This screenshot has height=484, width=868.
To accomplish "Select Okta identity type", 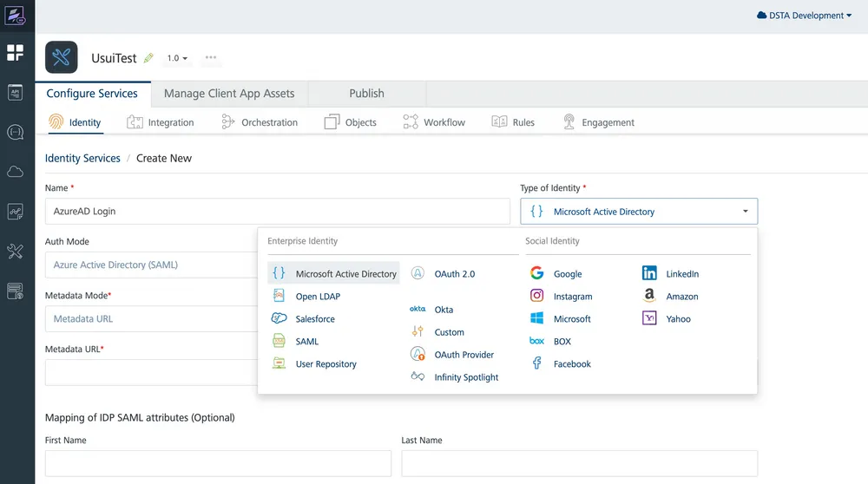I will click(x=443, y=310).
